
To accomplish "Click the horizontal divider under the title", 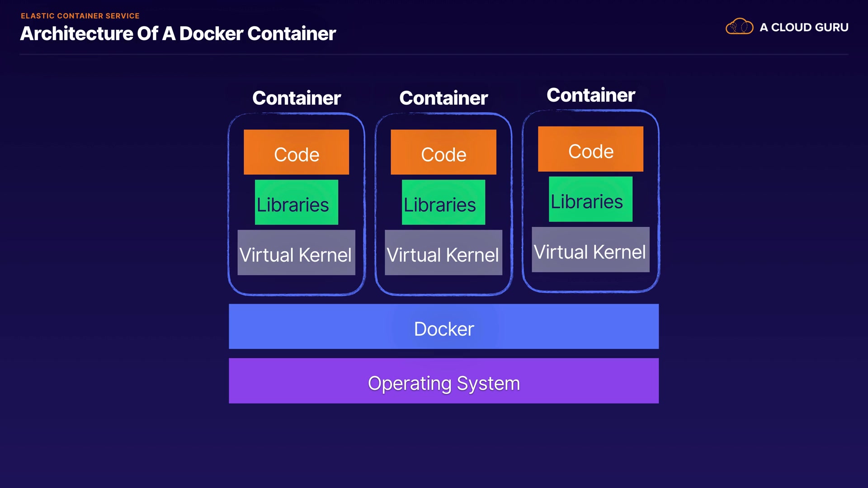I will (434, 55).
